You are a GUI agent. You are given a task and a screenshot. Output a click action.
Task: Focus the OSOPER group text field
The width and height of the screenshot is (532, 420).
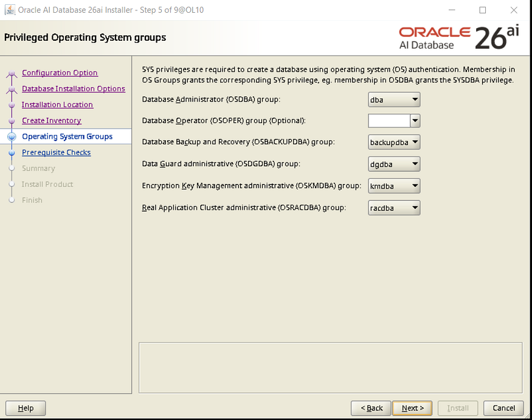[x=389, y=121]
